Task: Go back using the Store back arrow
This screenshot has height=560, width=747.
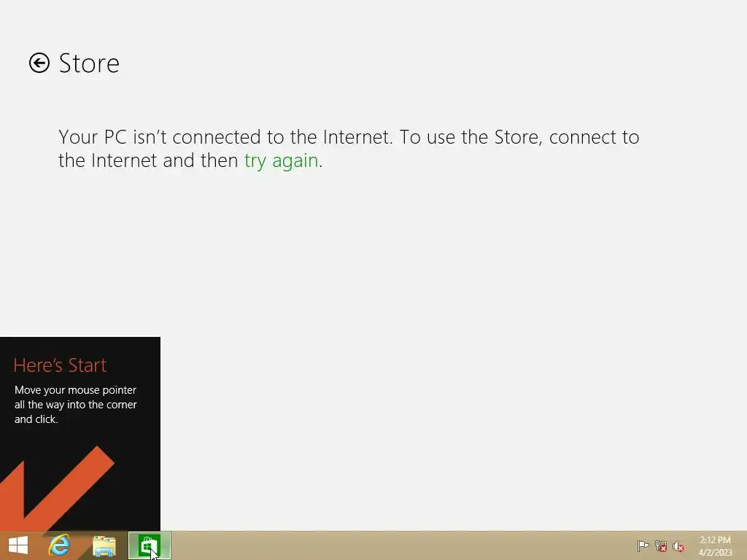Action: (39, 63)
